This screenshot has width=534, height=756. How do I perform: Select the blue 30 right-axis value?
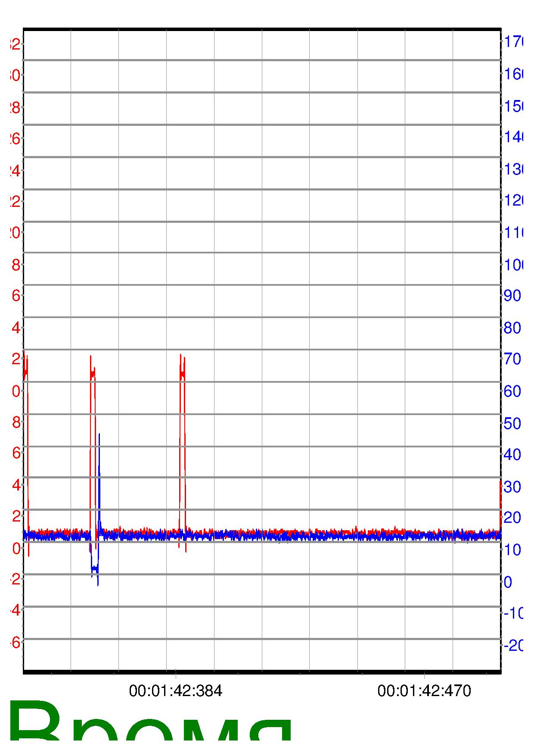pyautogui.click(x=512, y=487)
